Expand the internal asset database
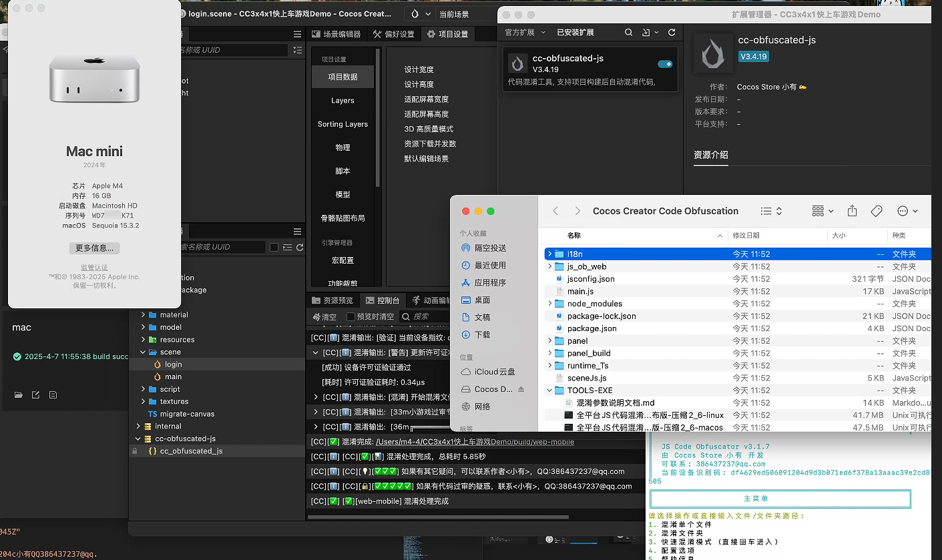The image size is (942, 560). (x=138, y=426)
